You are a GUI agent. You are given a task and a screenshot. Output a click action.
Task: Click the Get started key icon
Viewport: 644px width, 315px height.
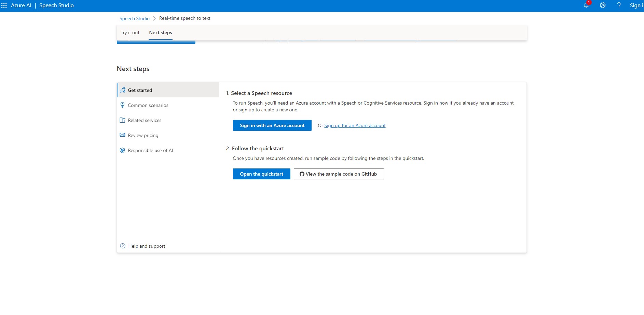pos(123,90)
